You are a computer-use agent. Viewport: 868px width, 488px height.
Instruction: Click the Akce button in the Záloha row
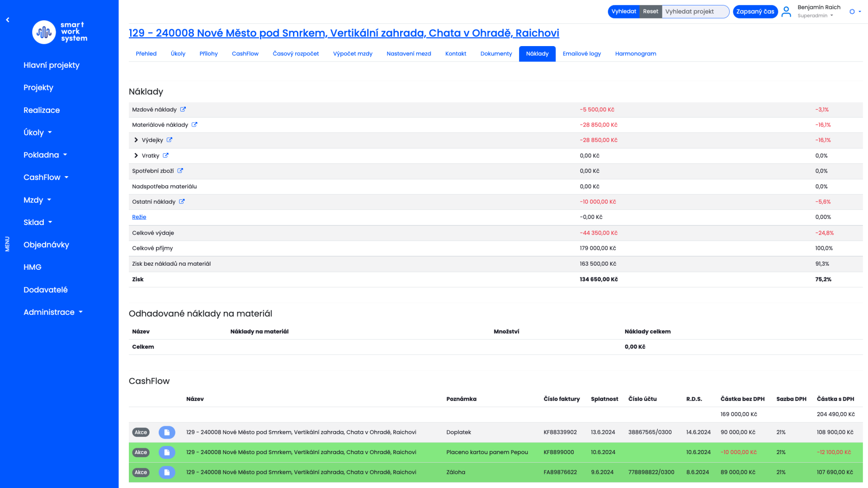click(141, 472)
